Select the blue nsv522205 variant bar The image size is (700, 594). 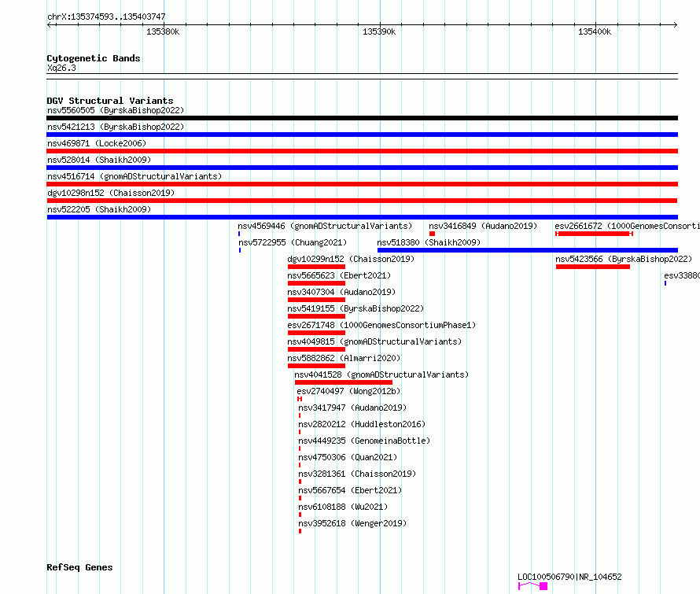[362, 217]
